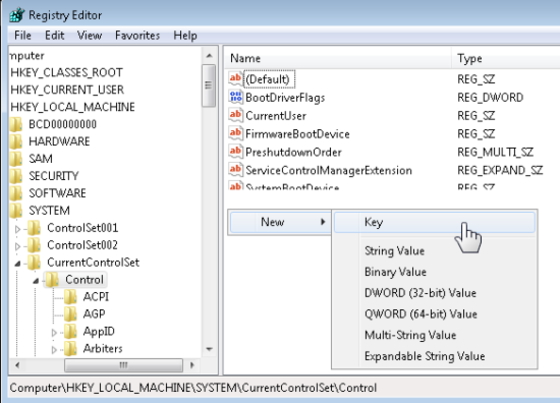The width and height of the screenshot is (560, 403).
Task: Click the tree pane scroll down arrow
Action: click(x=209, y=349)
